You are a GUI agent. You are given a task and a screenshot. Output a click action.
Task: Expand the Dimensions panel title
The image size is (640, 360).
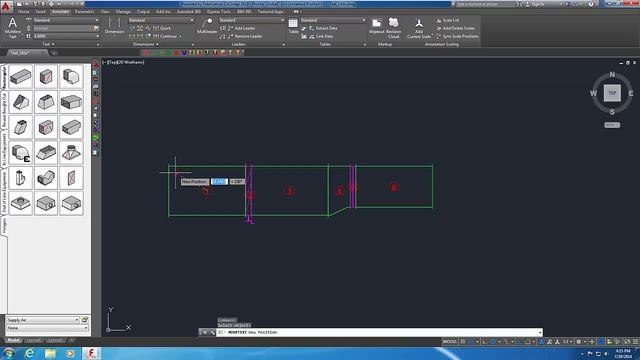[x=146, y=44]
